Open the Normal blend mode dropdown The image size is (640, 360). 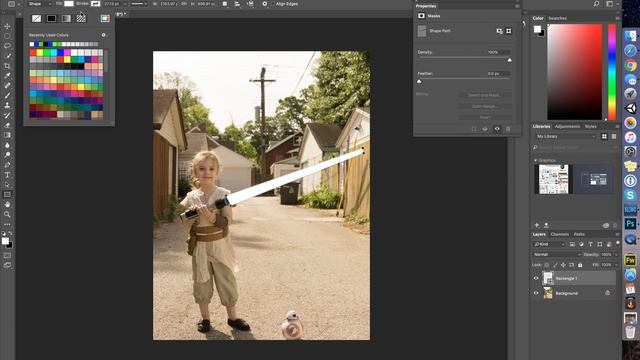557,254
